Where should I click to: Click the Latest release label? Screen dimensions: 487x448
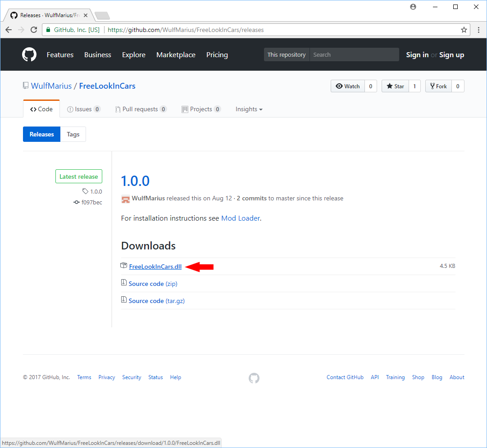[78, 176]
